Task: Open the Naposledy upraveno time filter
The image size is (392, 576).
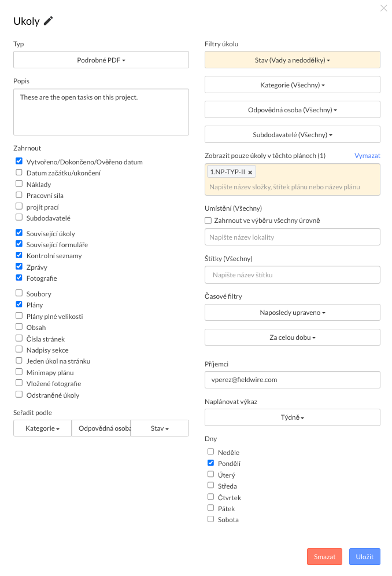Action: click(292, 312)
